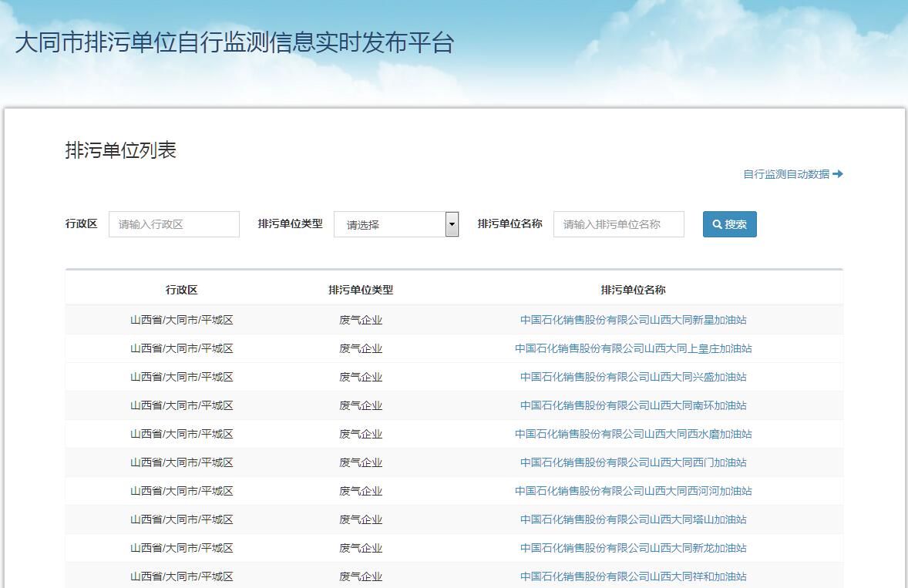Open the 祥和加油站 company link

pos(633,576)
